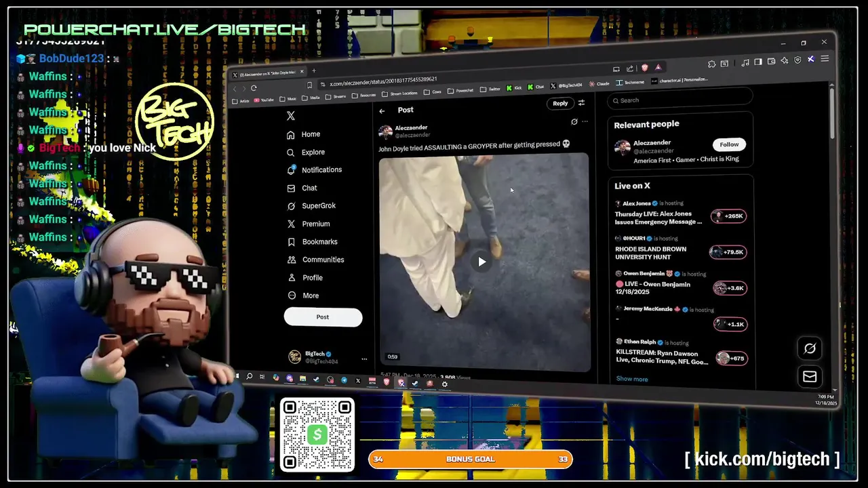Open the X logo home icon

[x=290, y=116]
